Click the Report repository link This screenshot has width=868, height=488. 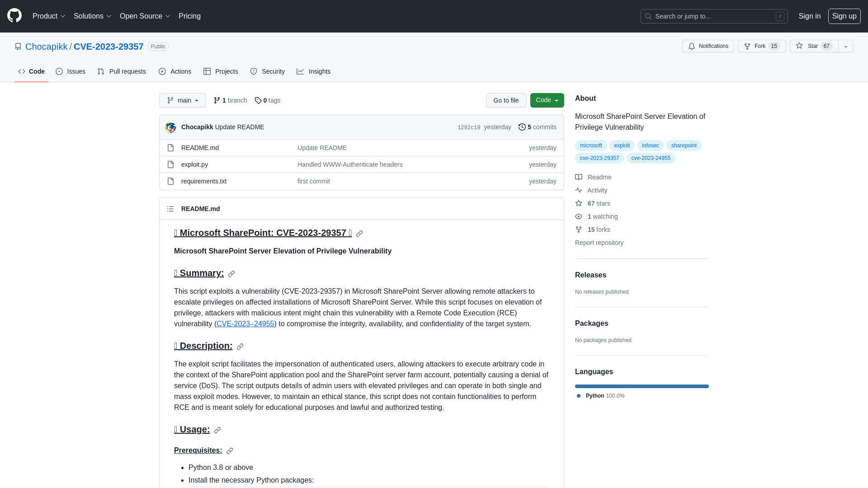(599, 243)
